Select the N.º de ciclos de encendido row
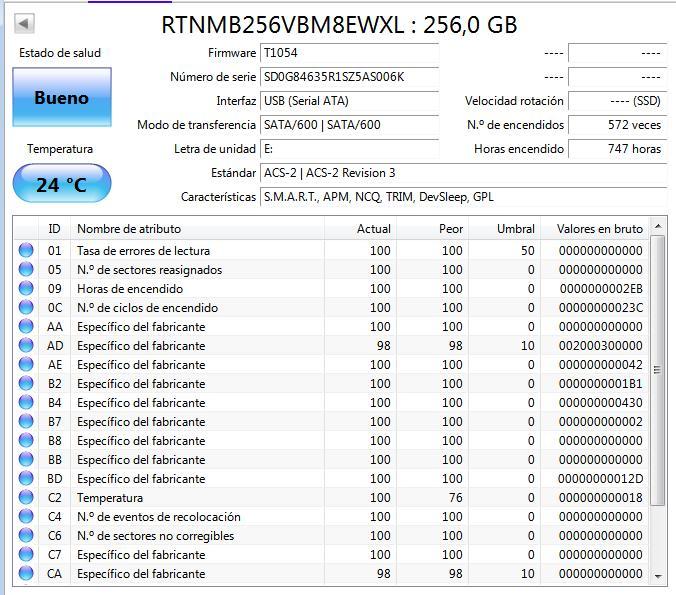 332,307
